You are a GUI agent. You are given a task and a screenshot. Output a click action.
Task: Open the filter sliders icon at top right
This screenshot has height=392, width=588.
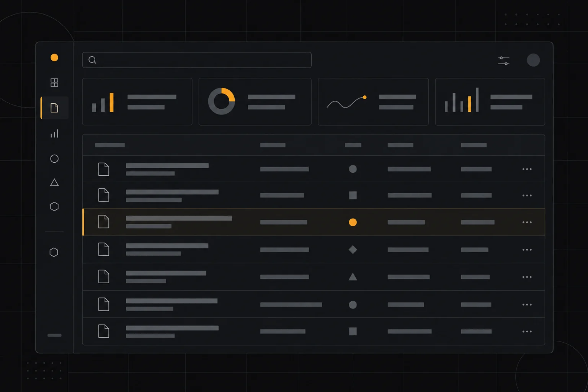click(x=504, y=60)
